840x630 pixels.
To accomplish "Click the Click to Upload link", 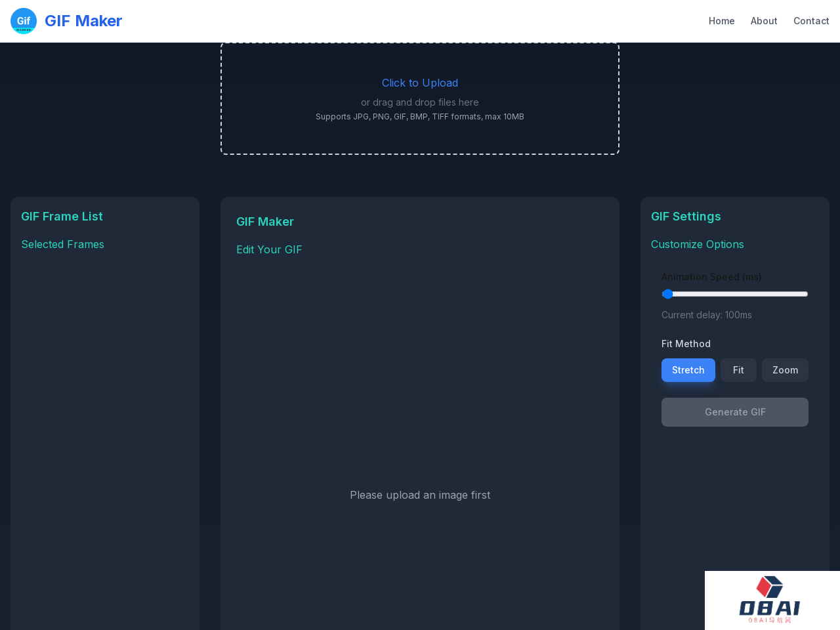I will (419, 81).
